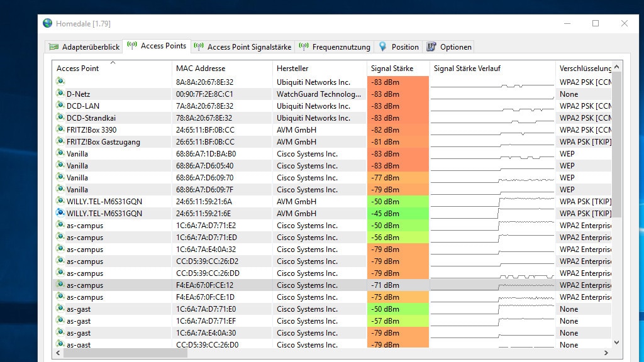Click the access point icon of FRITZ!Box 3390

(60, 129)
